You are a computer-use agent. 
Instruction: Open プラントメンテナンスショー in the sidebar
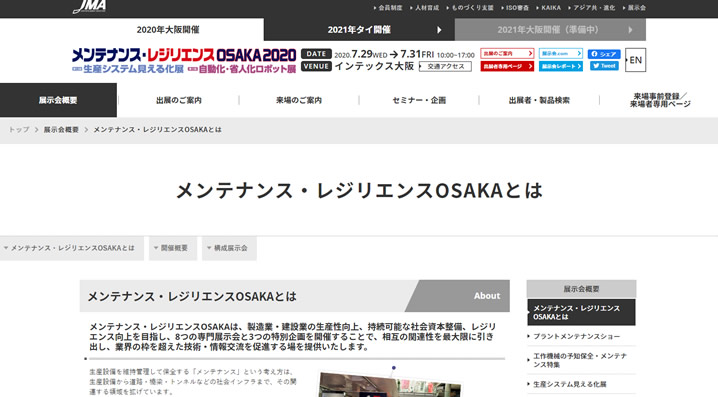point(577,336)
